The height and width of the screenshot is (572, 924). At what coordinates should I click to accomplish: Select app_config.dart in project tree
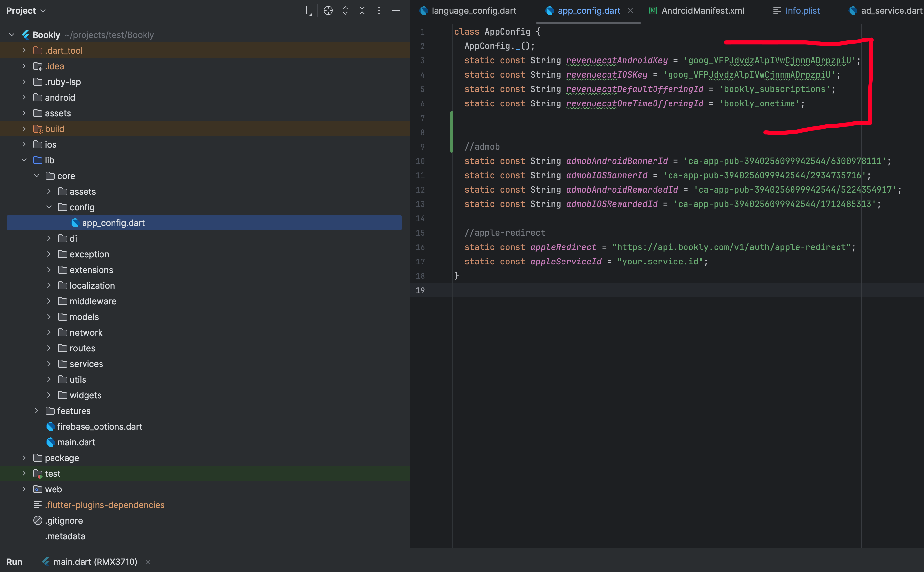[x=204, y=223]
